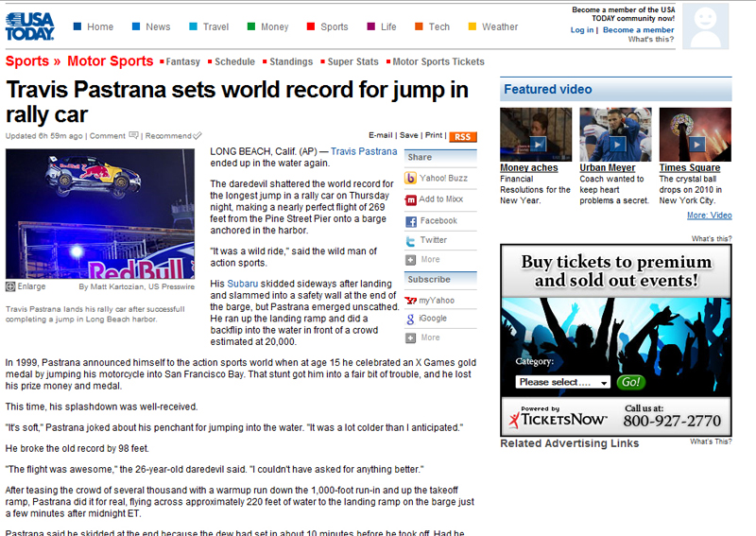Screen dimensions: 756x536
Task: Click the Sports breadcrumb link
Action: 27,61
